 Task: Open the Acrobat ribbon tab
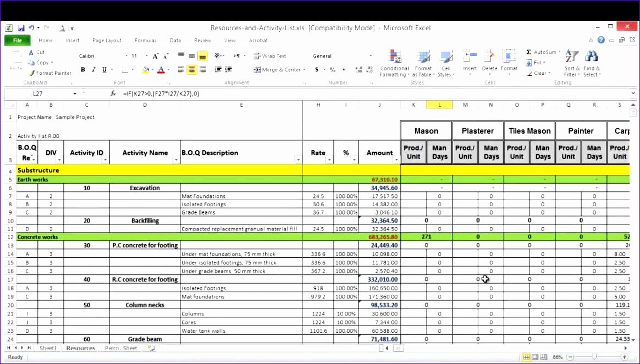point(258,40)
